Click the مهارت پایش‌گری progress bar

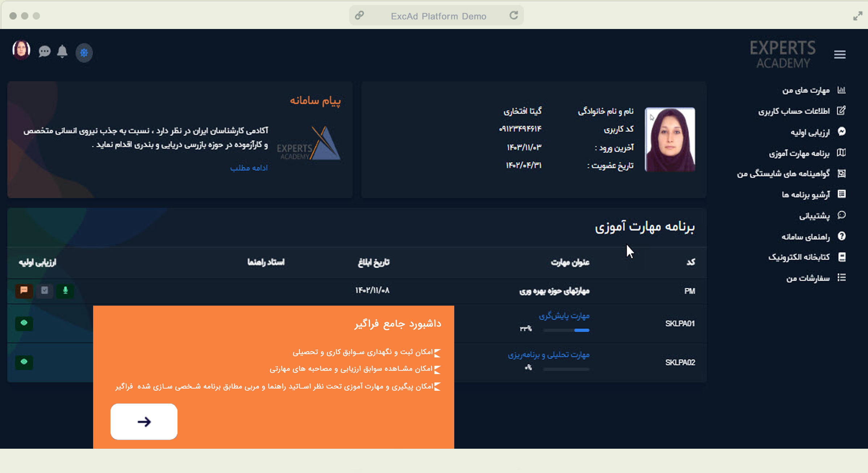(566, 330)
